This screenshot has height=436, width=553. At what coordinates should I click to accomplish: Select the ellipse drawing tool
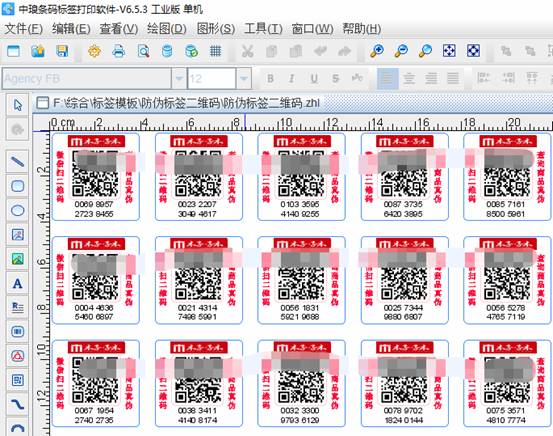pyautogui.click(x=17, y=210)
